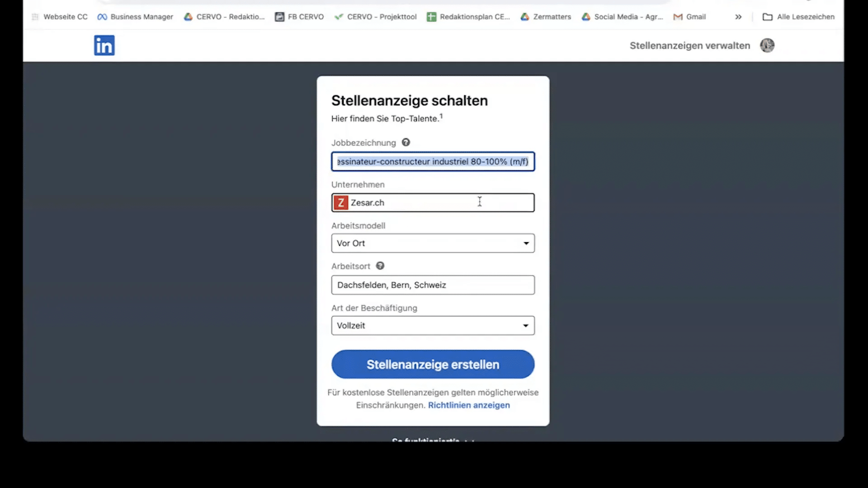Select the Jobbezeichnung title text field
This screenshot has width=868, height=488.
point(432,161)
